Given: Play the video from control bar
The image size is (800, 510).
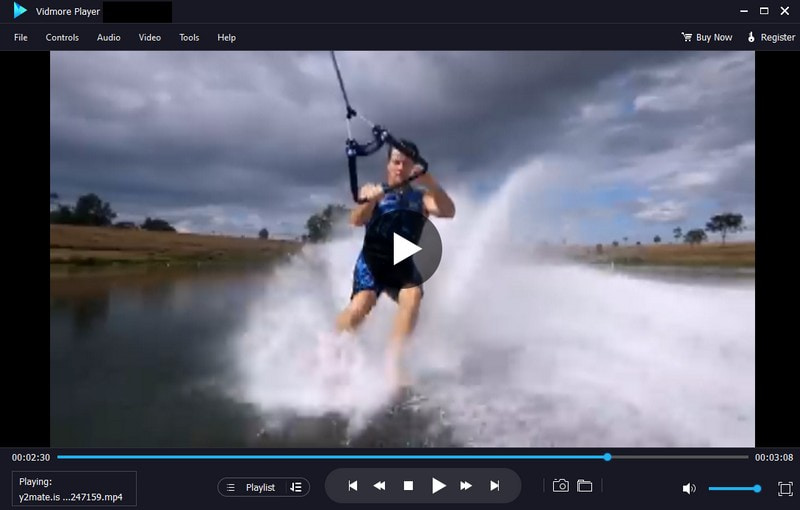Looking at the screenshot, I should point(438,486).
